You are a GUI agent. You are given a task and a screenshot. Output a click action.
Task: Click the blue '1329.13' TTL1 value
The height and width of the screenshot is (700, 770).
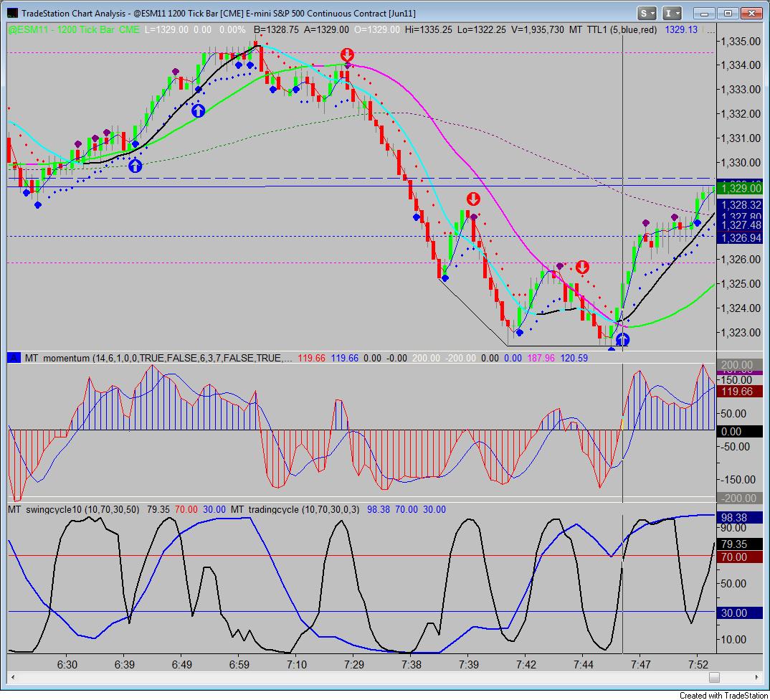click(x=681, y=30)
